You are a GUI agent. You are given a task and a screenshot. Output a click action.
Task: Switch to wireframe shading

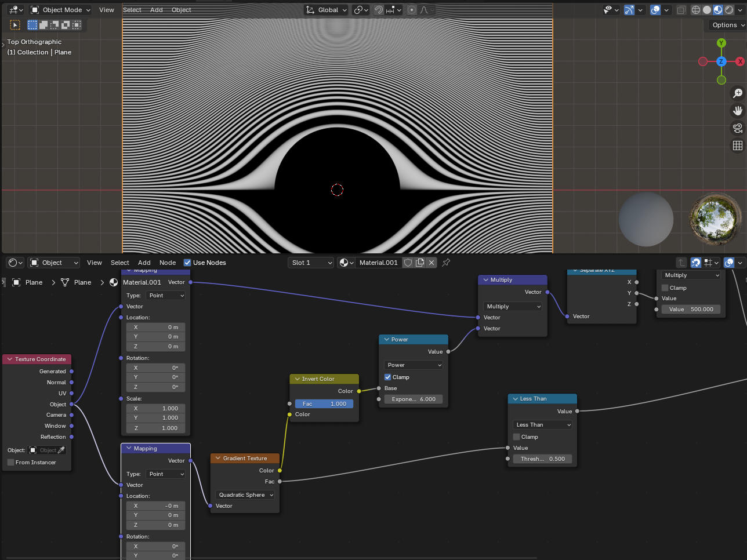pos(696,10)
